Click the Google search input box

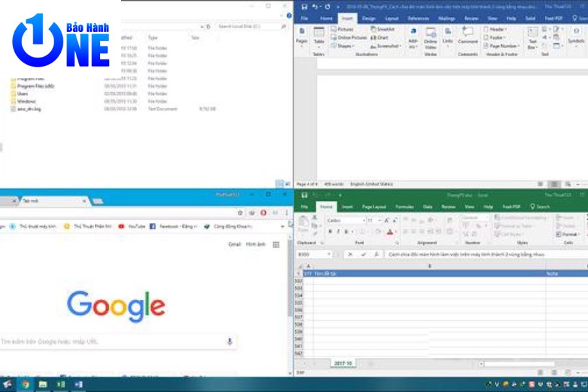point(111,342)
